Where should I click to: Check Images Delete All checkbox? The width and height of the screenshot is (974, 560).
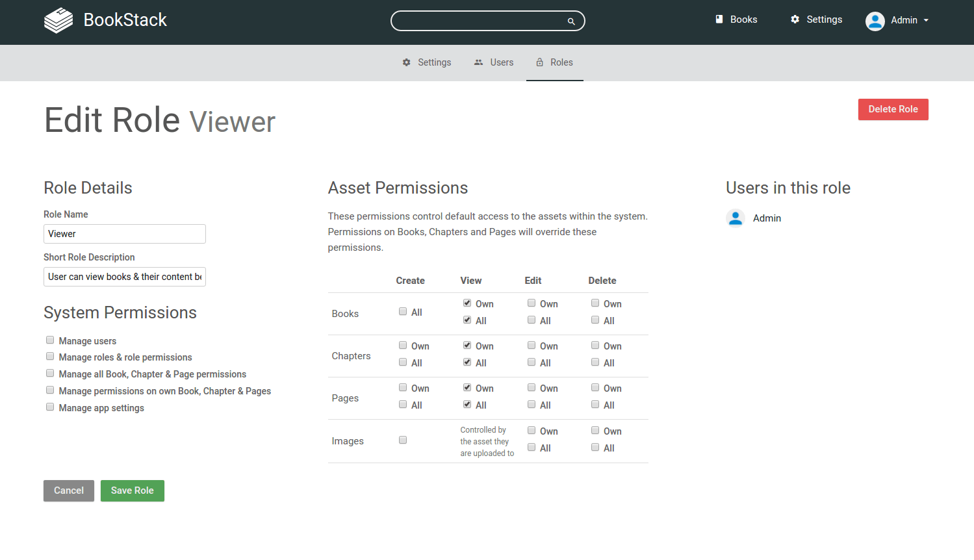point(595,447)
